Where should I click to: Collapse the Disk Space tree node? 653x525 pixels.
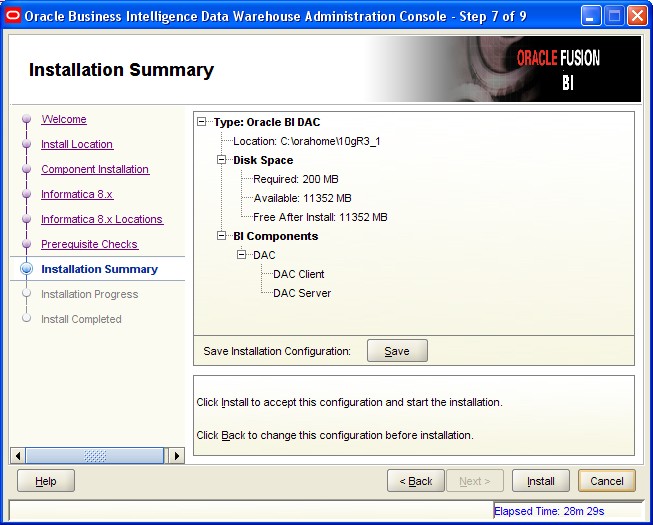(222, 160)
